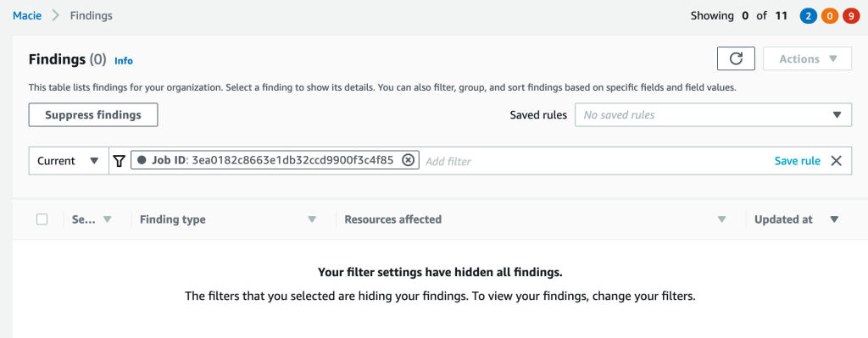The image size is (868, 338).
Task: Clear all filters with the X icon
Action: (837, 161)
